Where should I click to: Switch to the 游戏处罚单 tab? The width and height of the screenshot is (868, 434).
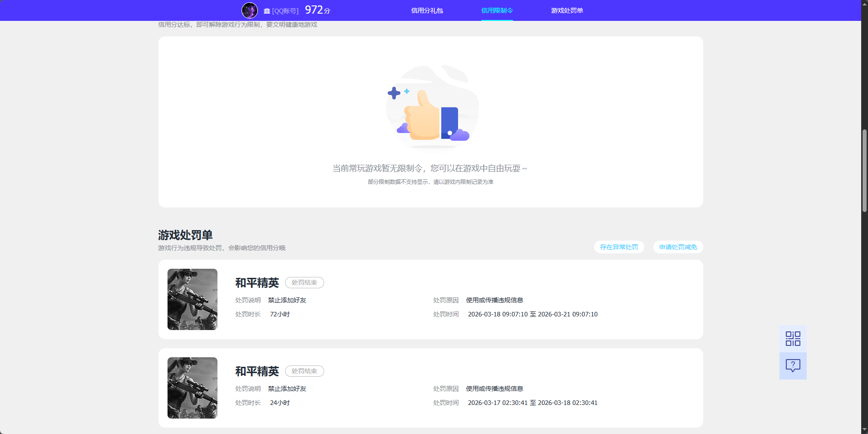[x=567, y=10]
